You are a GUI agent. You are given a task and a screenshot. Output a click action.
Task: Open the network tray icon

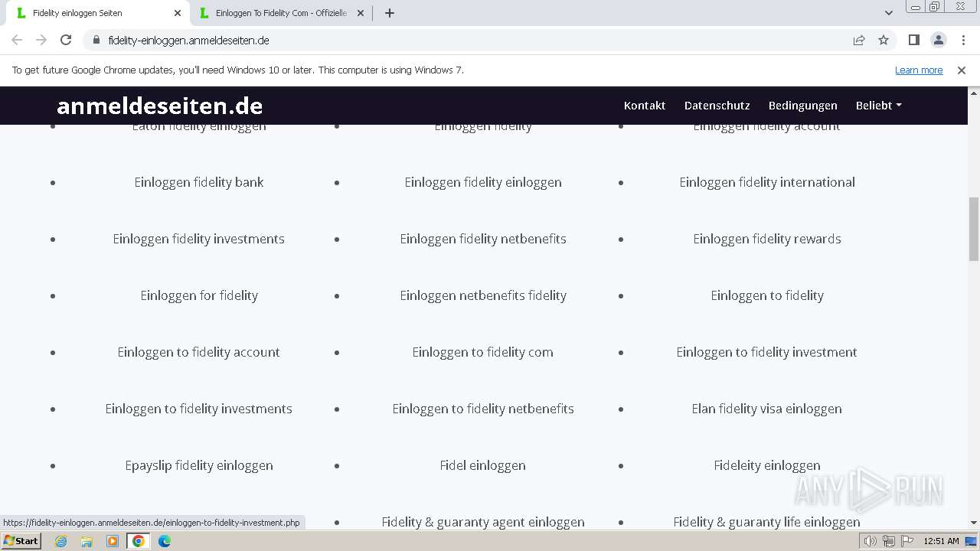[x=888, y=541]
